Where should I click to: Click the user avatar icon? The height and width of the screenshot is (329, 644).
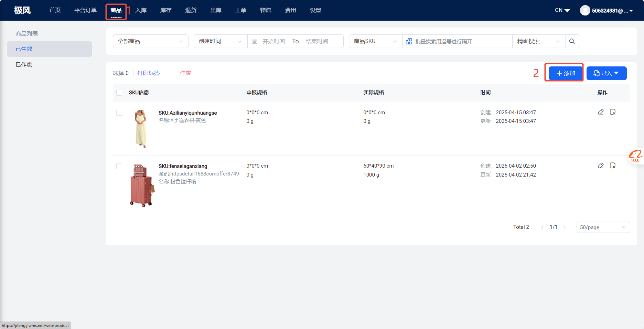click(x=585, y=10)
